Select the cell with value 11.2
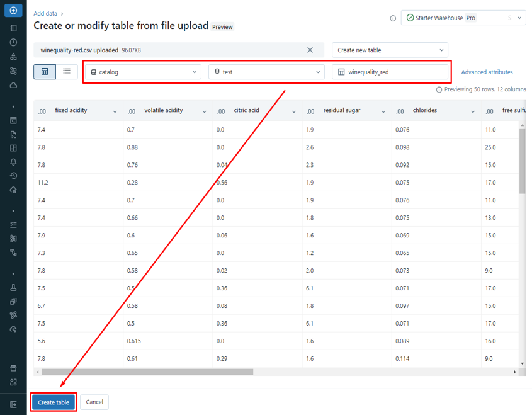 point(78,183)
